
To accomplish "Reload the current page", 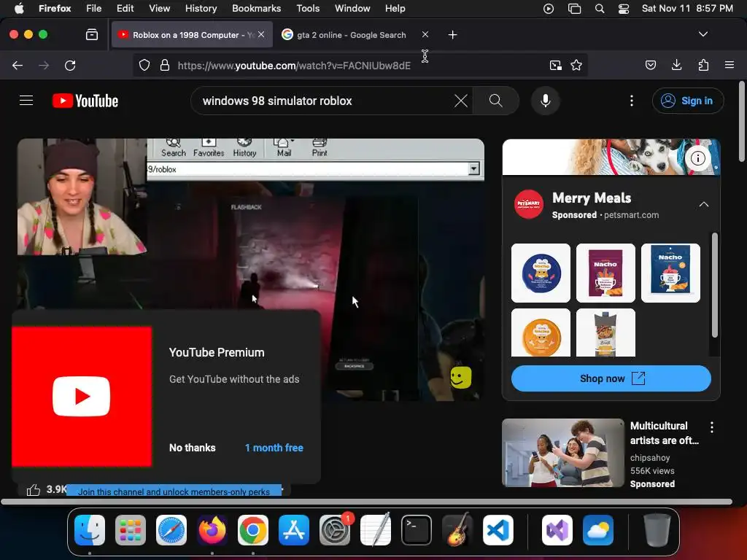I will tap(70, 65).
